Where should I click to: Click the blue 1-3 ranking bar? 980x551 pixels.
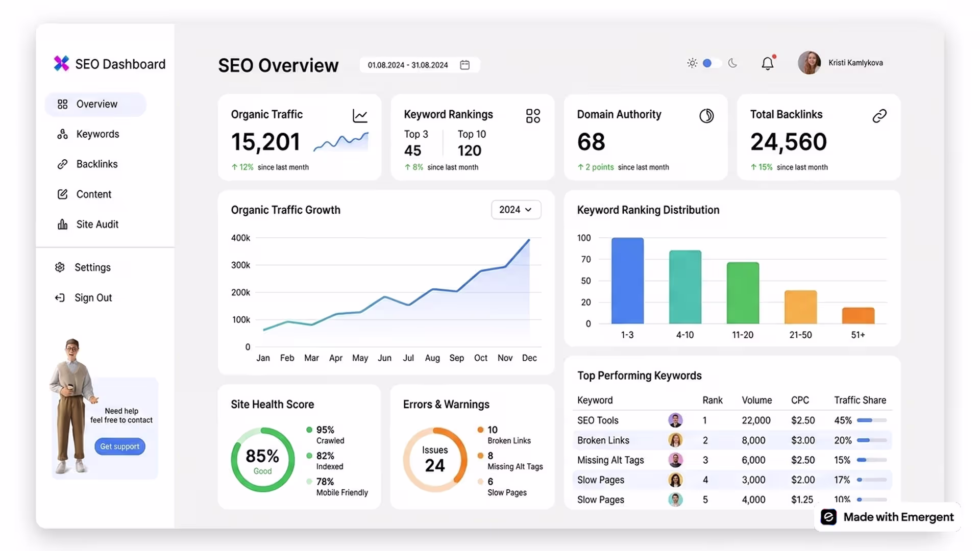pos(627,281)
